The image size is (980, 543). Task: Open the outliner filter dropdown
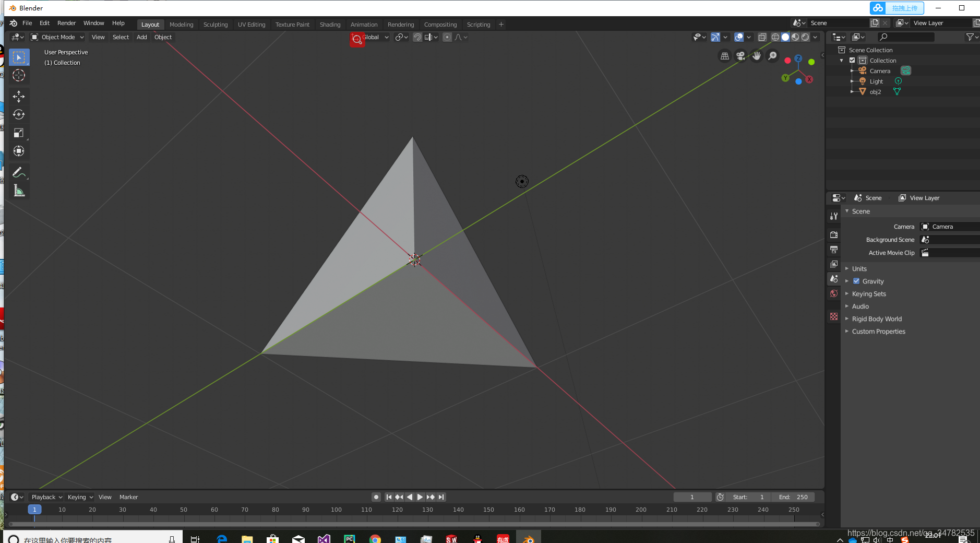coord(972,37)
